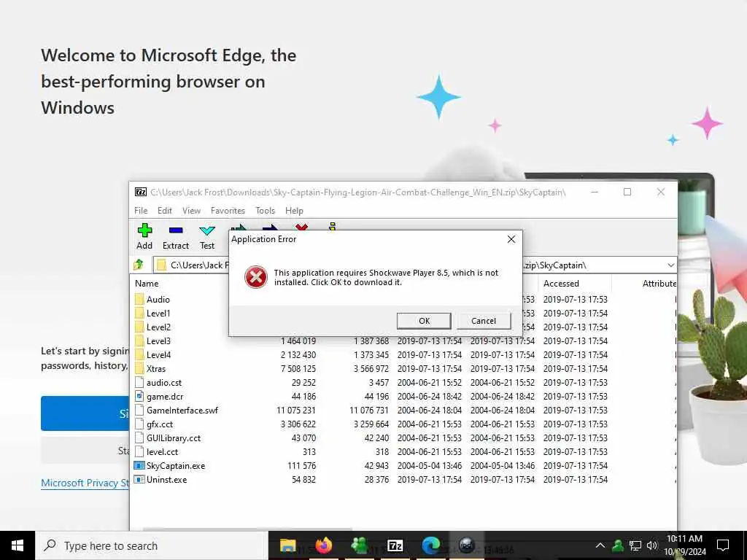Viewport: 747px width, 560px height.
Task: Select the Uninst.exe application icon
Action: coord(139,479)
